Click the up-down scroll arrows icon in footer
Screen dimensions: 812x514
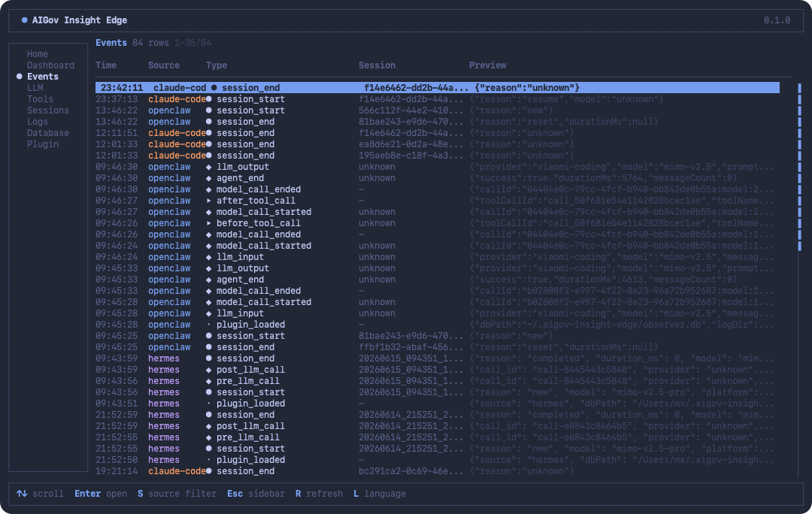coord(22,494)
